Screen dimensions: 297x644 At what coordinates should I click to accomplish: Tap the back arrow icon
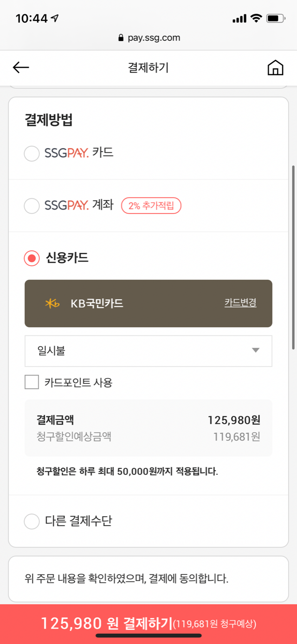pos(21,68)
